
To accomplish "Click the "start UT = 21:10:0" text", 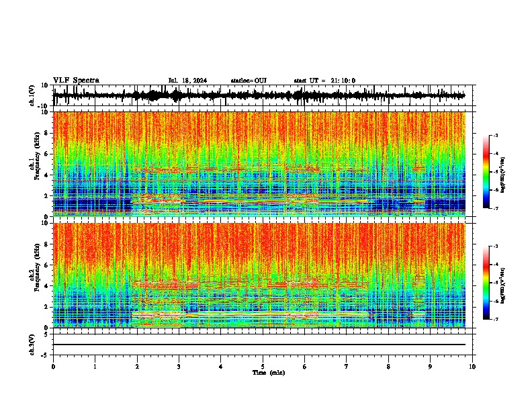I will pos(324,81).
